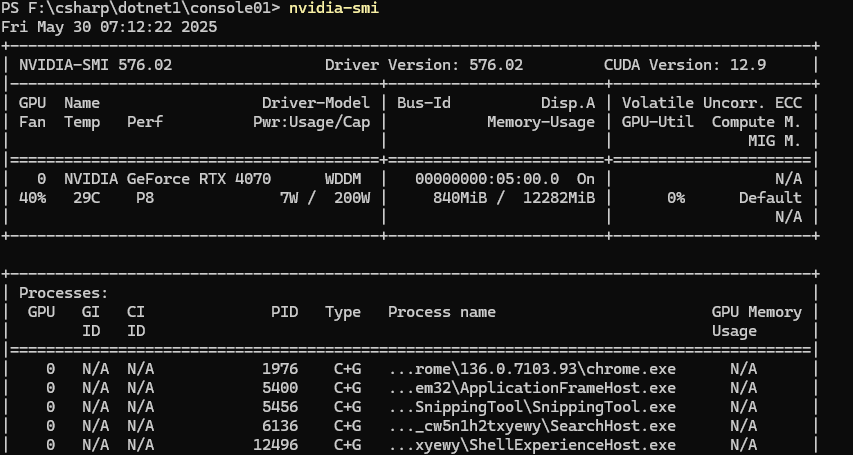Click the Bus-Id 00000000:05:00.0 value
This screenshot has width=853, height=455.
[487, 179]
